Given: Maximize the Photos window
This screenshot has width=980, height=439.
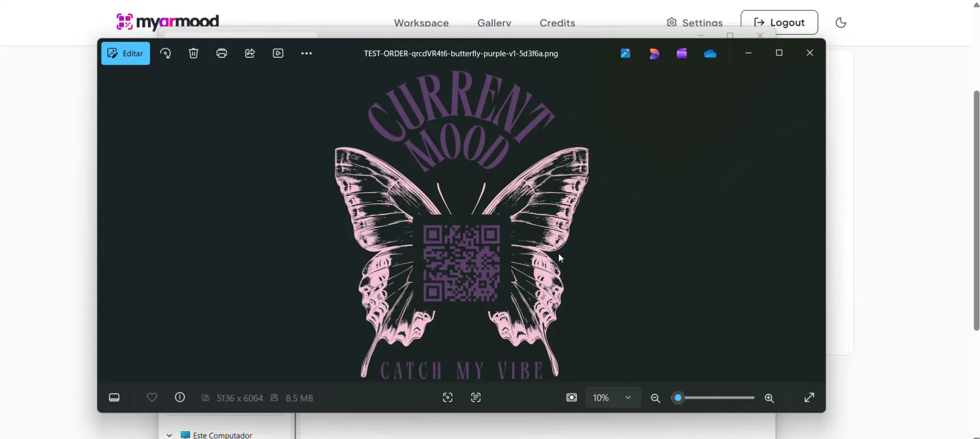Looking at the screenshot, I should tap(779, 53).
